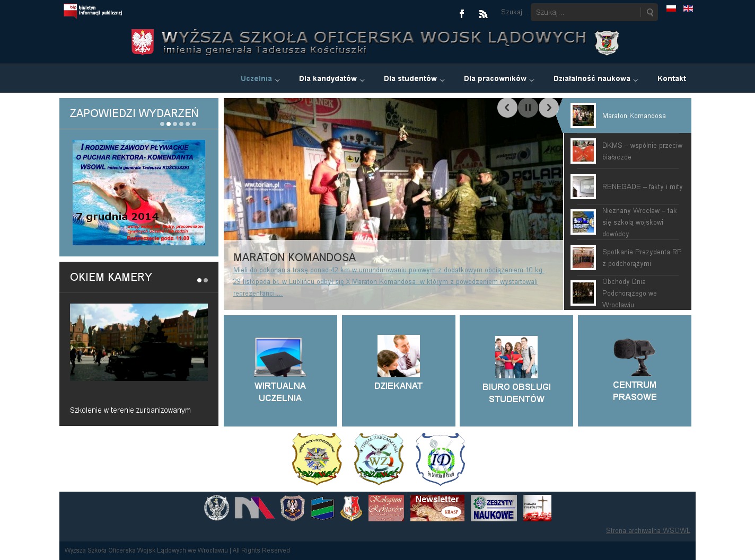This screenshot has width=755, height=560.
Task: Open the Kontakt menu item
Action: (x=671, y=78)
